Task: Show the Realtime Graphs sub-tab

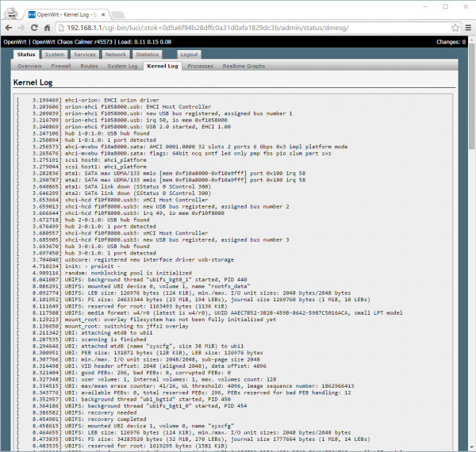Action: pyautogui.click(x=243, y=67)
